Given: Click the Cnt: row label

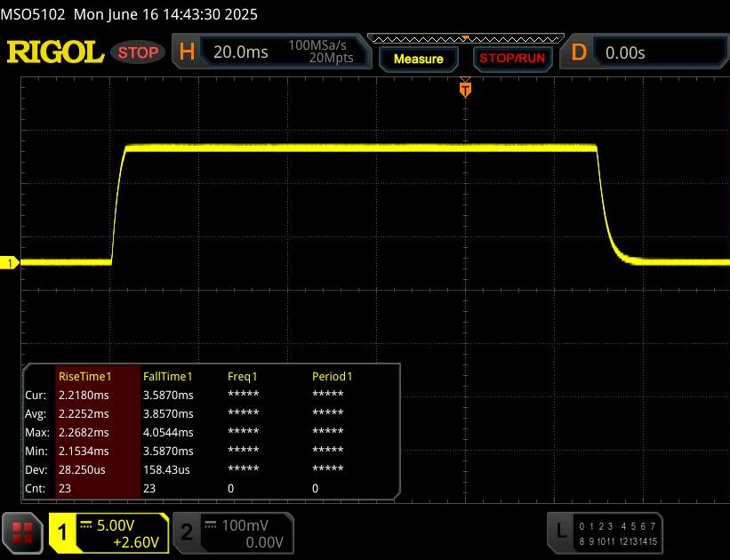Looking at the screenshot, I should click(x=36, y=488).
